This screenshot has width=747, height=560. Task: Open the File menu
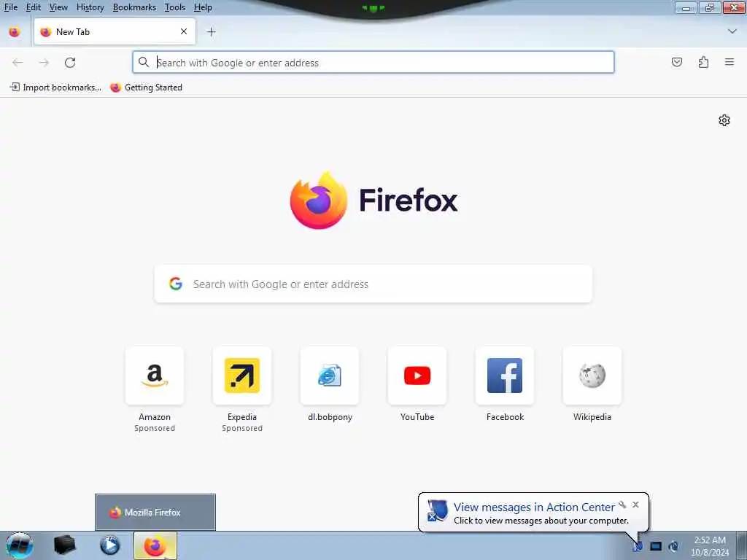coord(10,7)
